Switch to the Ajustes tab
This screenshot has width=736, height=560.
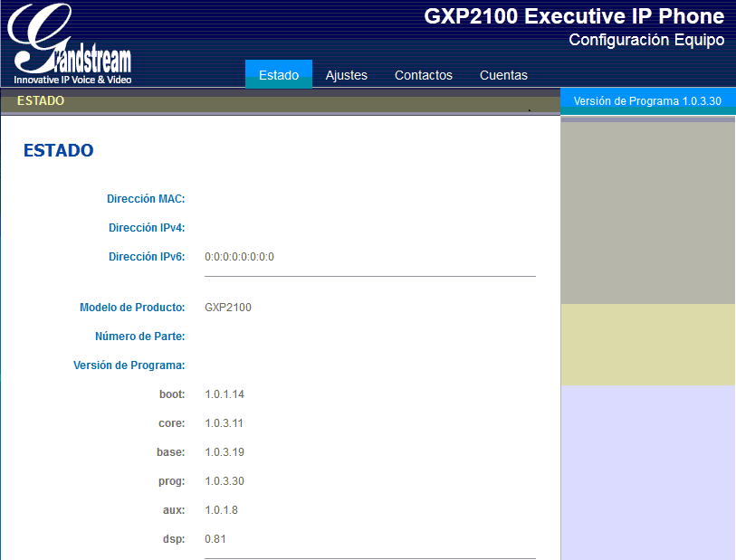pos(346,75)
